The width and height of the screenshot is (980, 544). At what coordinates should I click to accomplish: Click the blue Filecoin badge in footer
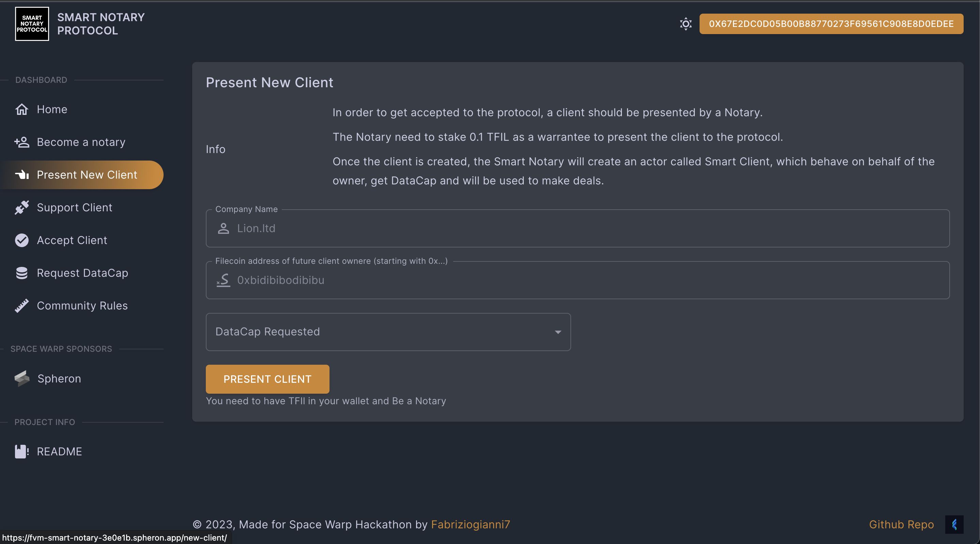point(954,525)
